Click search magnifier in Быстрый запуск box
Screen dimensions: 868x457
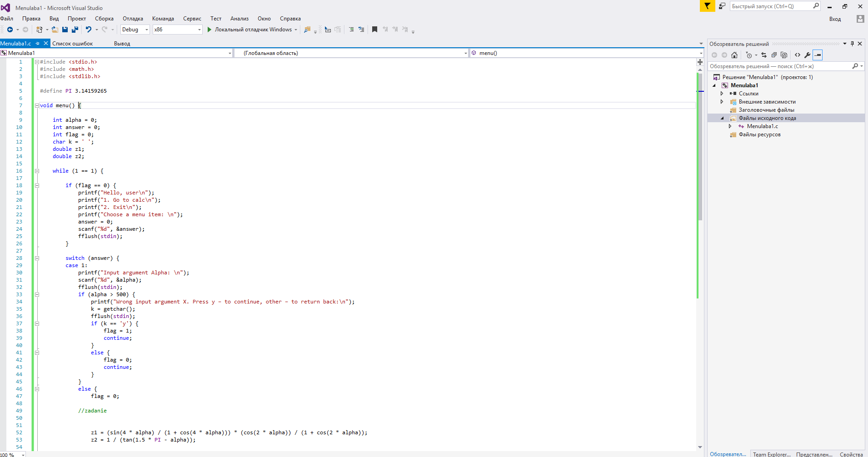[x=816, y=6]
